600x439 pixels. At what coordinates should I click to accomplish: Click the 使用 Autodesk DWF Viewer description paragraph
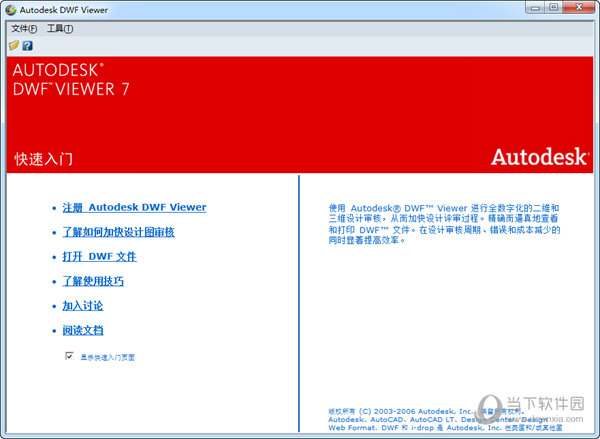pos(444,224)
